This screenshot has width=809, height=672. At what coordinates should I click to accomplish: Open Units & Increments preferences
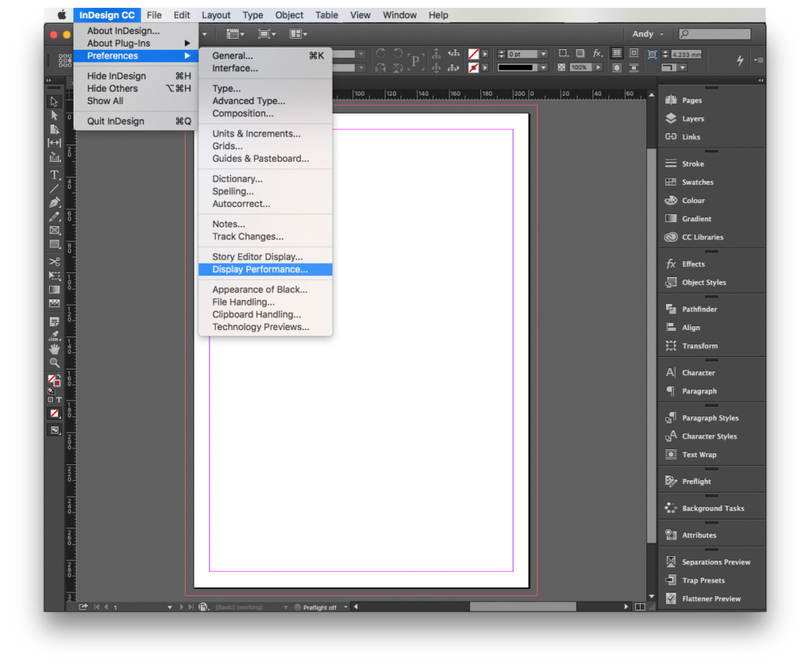[x=256, y=134]
